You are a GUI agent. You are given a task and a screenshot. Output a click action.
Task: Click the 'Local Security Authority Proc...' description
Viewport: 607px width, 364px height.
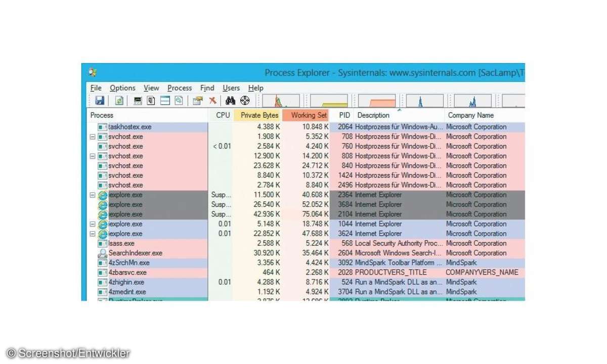399,244
